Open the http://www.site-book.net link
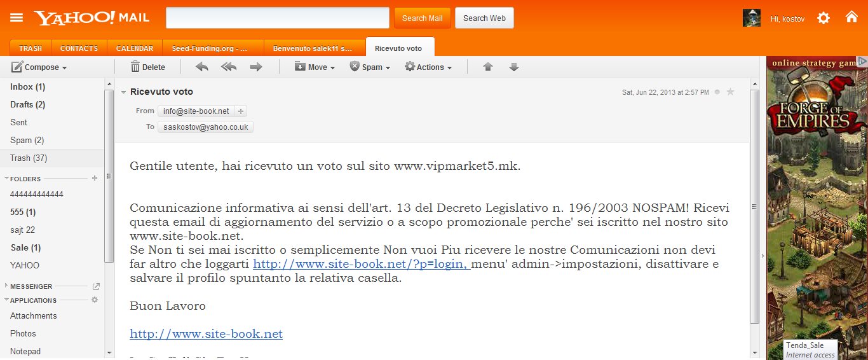 click(206, 334)
